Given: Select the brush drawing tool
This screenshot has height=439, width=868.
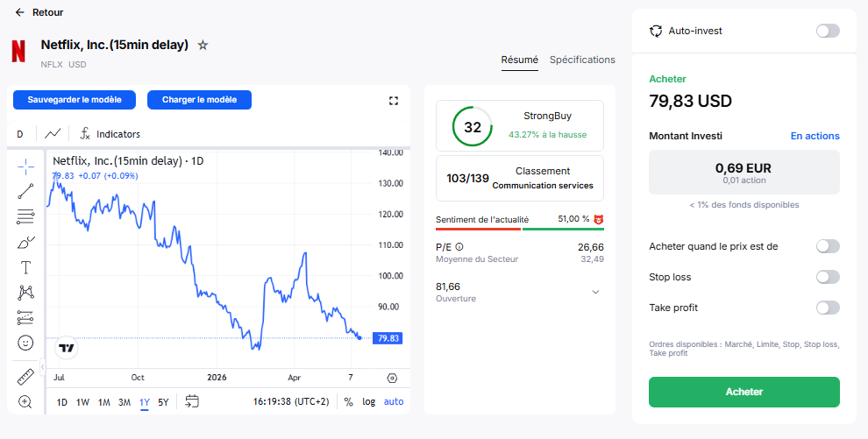Looking at the screenshot, I should [x=25, y=242].
